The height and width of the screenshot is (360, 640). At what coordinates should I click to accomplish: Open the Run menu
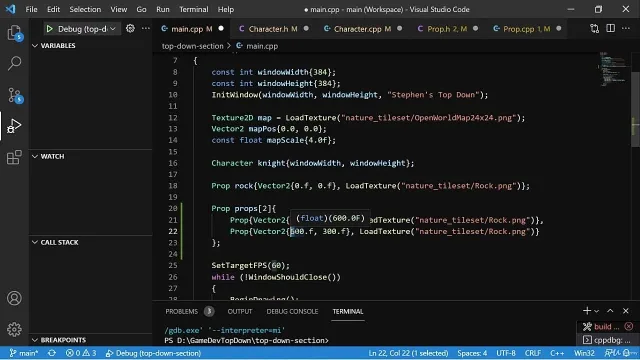click(x=163, y=9)
